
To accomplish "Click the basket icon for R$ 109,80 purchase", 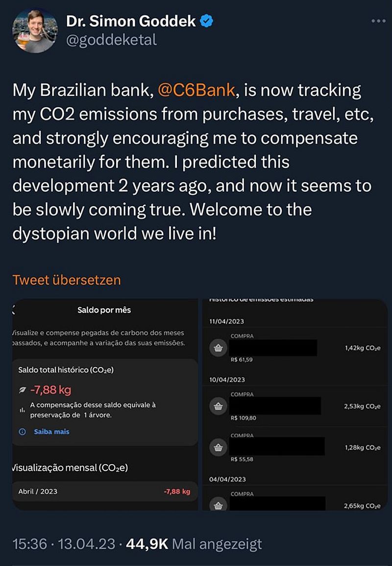I will [x=218, y=406].
